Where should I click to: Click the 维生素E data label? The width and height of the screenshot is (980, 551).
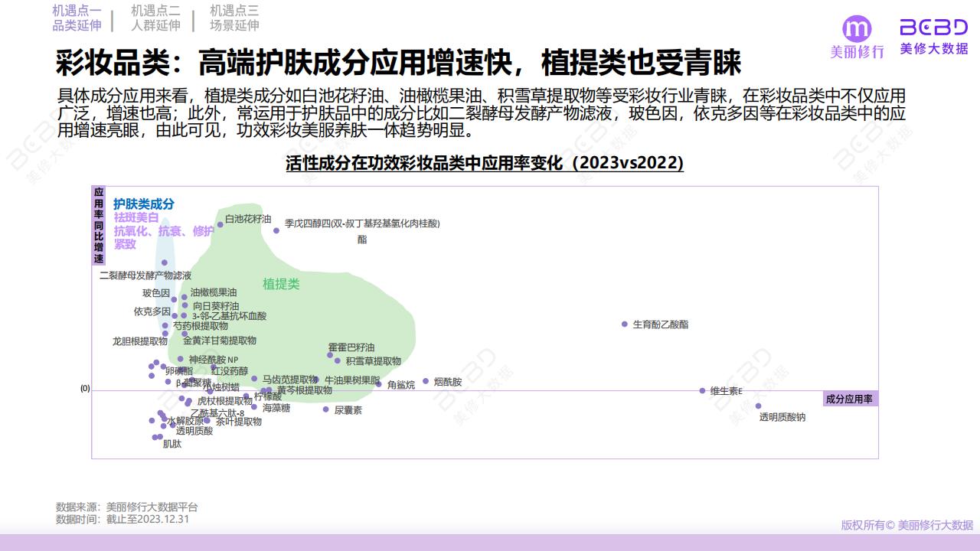click(727, 391)
